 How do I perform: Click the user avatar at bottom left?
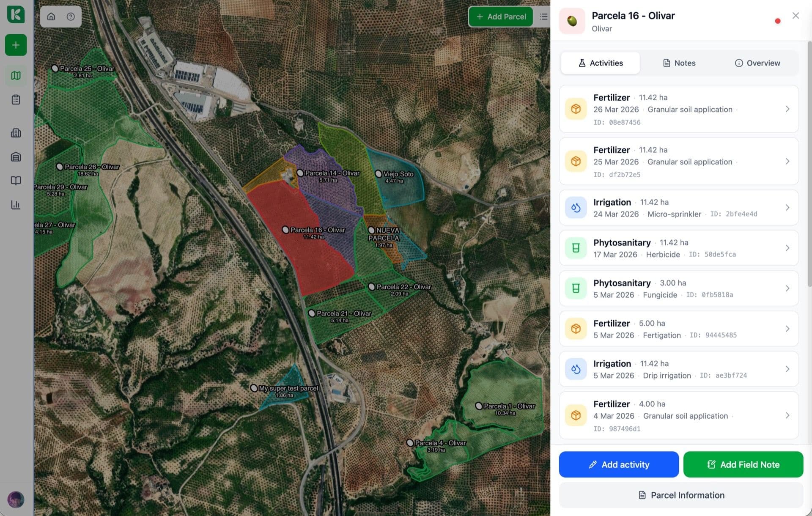[x=16, y=500]
